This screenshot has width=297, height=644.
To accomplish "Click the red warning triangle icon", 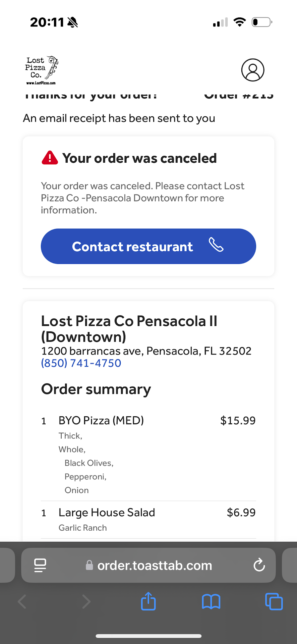I will coord(50,158).
